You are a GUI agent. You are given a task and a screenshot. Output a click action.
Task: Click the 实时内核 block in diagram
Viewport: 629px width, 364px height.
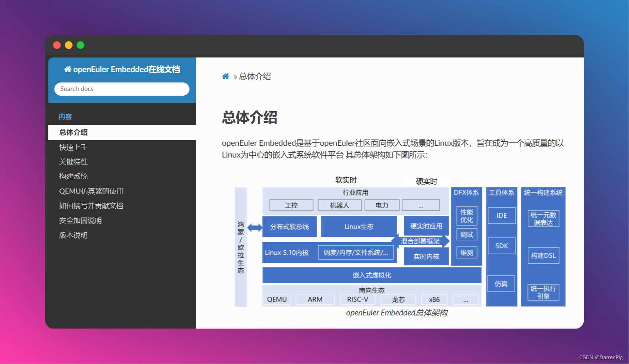(426, 257)
